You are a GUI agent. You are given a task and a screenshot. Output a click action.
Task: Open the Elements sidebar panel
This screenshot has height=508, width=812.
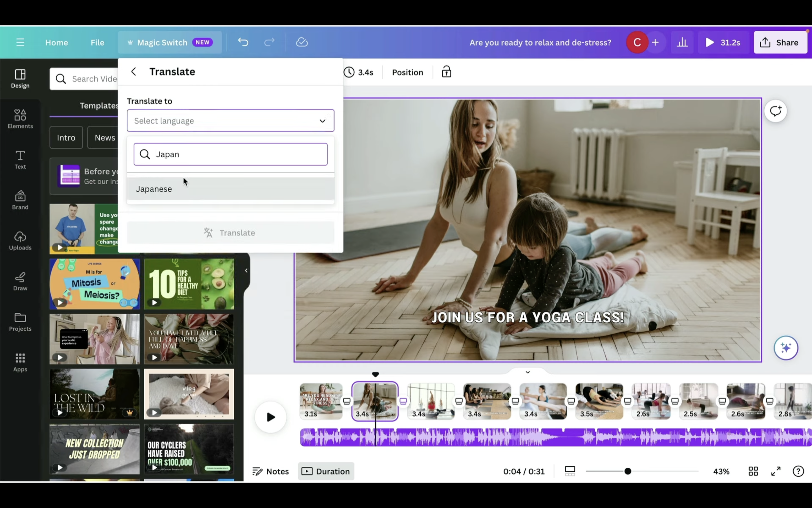(x=20, y=119)
